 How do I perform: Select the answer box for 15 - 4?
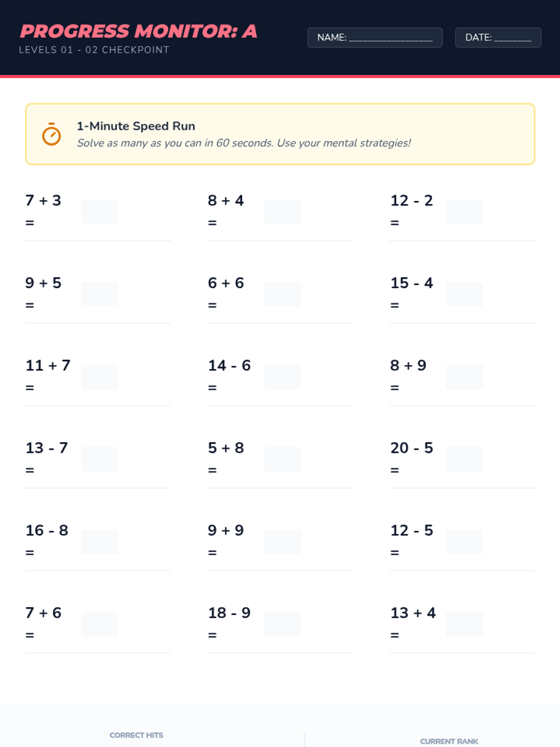tap(464, 294)
